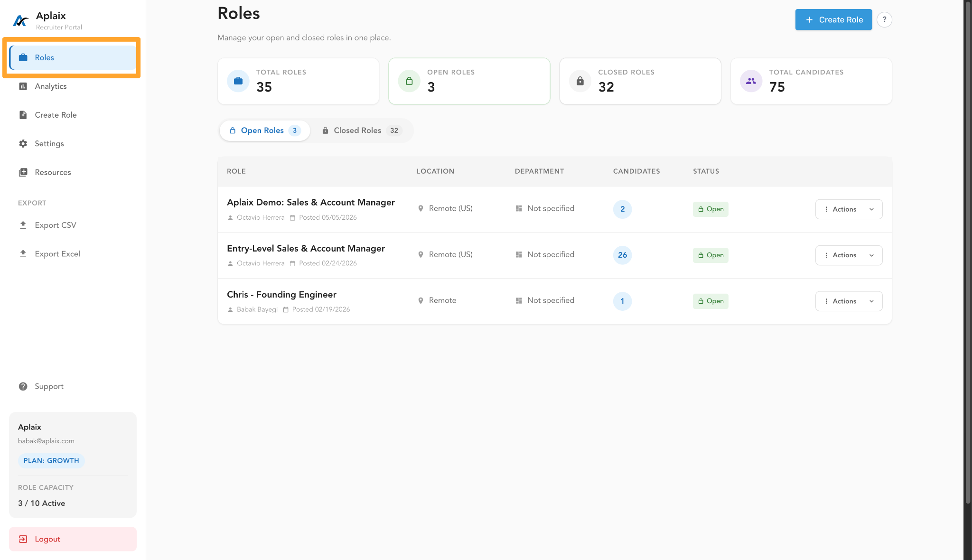Viewport: 972px width, 560px height.
Task: Open Entry-Level Sales & Account Manager role
Action: [x=306, y=248]
